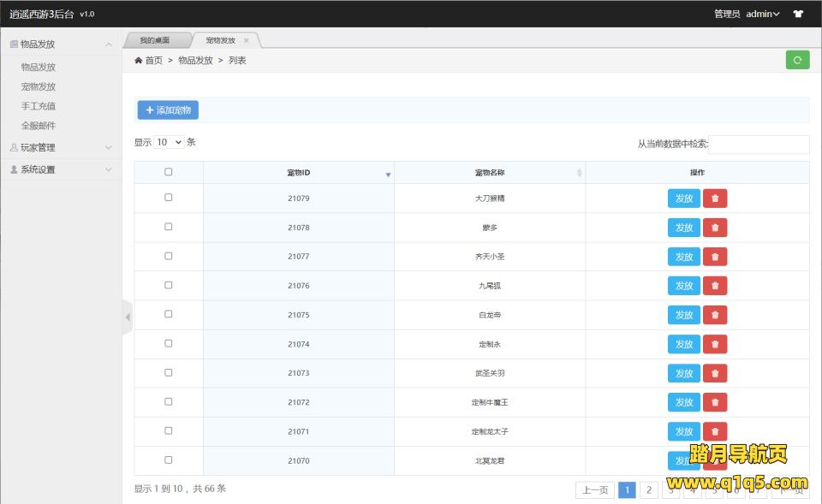Click the 添加宠物 button
Viewport: 822px width, 504px height.
click(x=168, y=110)
